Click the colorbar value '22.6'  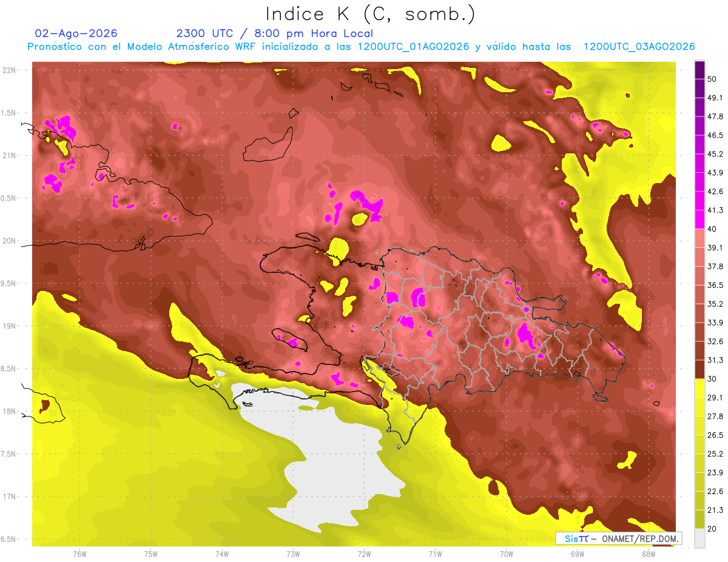pyautogui.click(x=715, y=492)
